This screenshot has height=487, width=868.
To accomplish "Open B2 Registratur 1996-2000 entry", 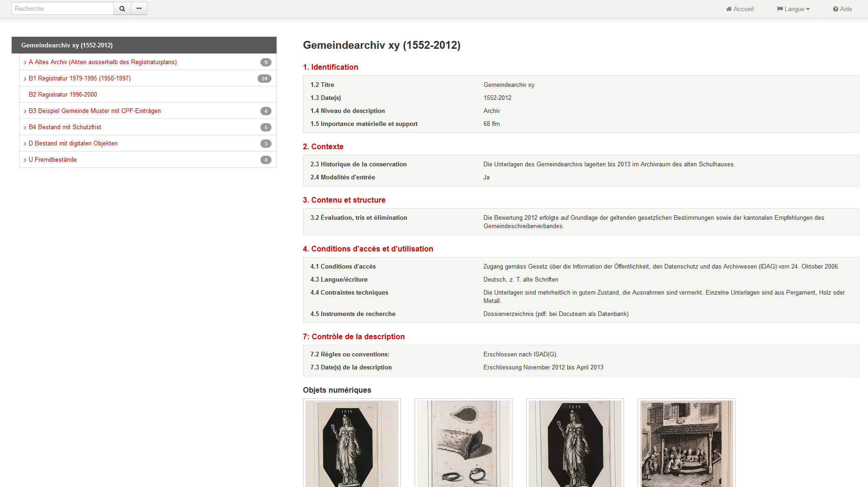I will tap(63, 94).
